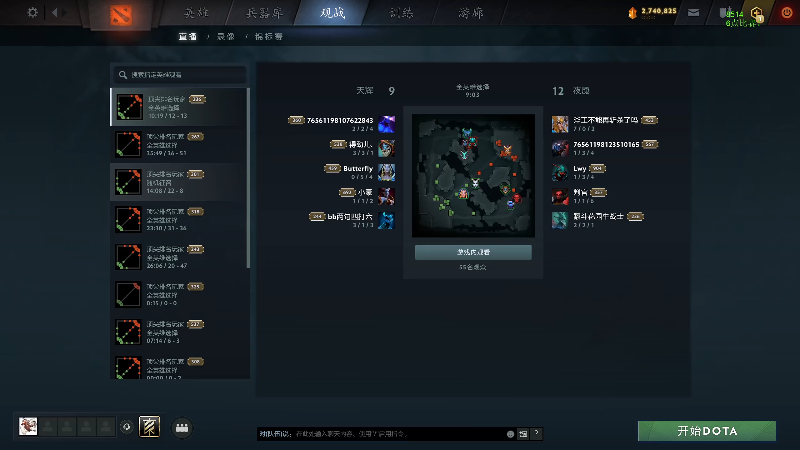Toggle party open status circle icon
The image size is (800, 450).
click(127, 427)
